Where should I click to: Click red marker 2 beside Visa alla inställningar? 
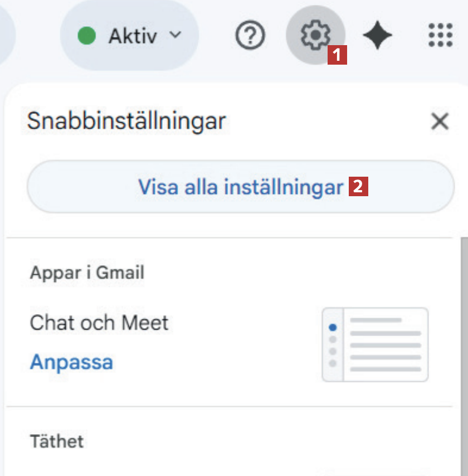(x=359, y=187)
